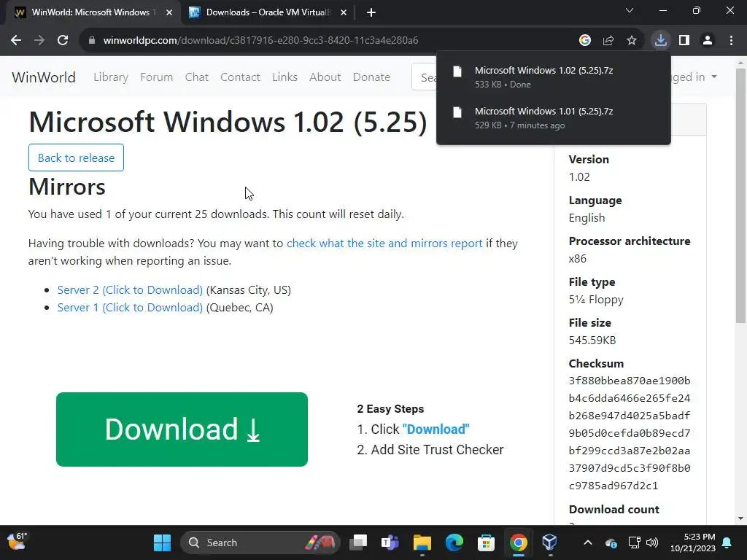Open the tab search chevron
This screenshot has width=747, height=560.
click(x=630, y=10)
